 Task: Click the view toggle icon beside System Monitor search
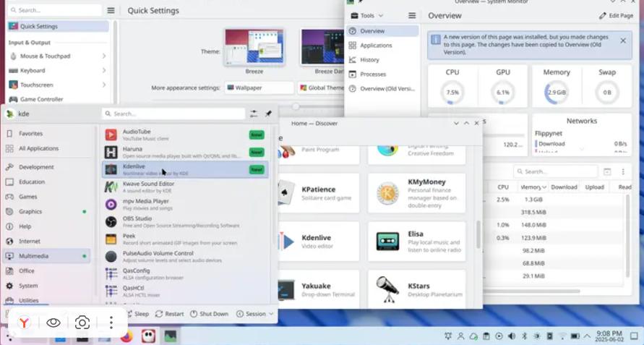pyautogui.click(x=607, y=171)
